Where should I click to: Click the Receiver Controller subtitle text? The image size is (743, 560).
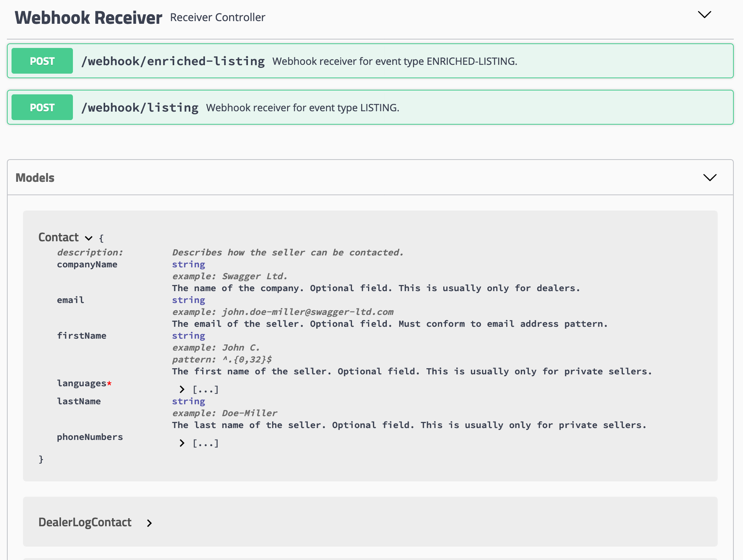point(218,18)
